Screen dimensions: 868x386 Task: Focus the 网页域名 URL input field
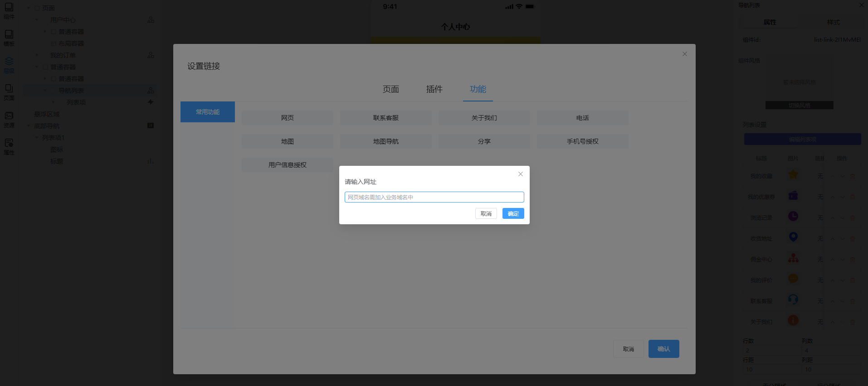(x=434, y=197)
